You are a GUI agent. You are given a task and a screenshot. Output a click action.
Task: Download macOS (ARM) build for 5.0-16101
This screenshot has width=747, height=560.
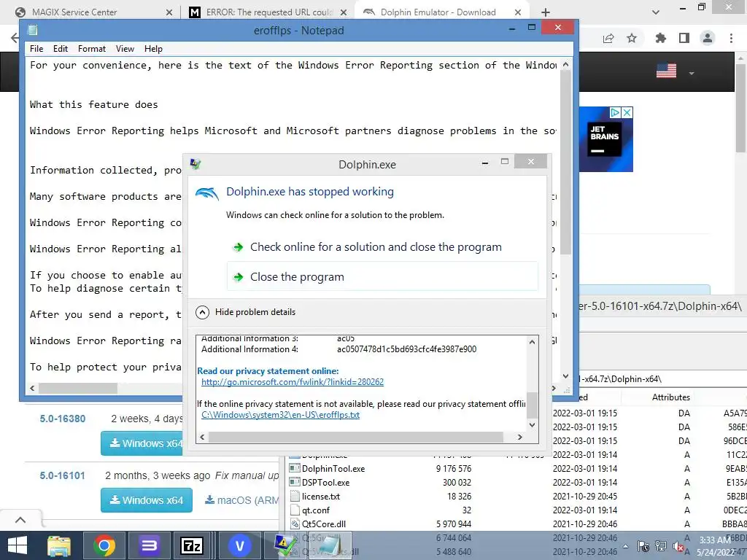[241, 500]
